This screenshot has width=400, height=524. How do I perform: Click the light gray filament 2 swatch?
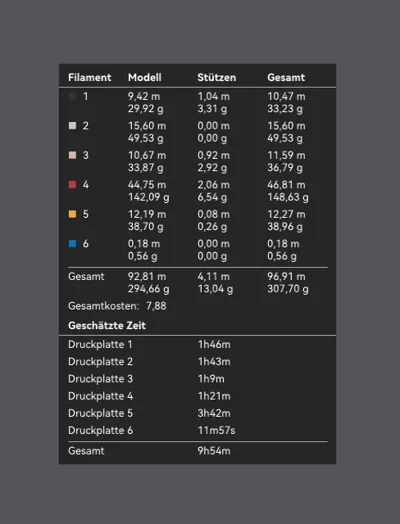click(x=73, y=126)
